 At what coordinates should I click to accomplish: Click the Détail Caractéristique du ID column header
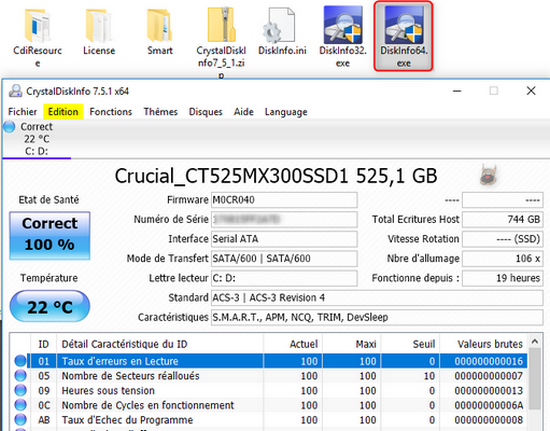(x=160, y=344)
